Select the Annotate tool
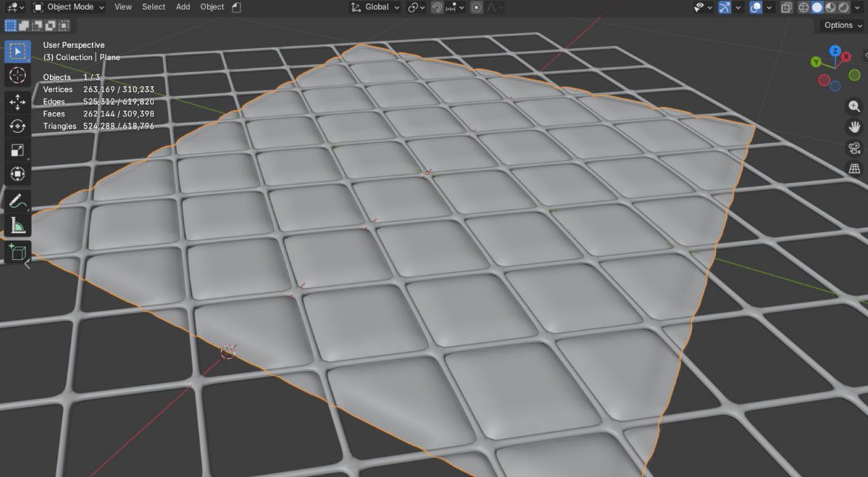Screen dimensions: 868x477 click(18, 201)
